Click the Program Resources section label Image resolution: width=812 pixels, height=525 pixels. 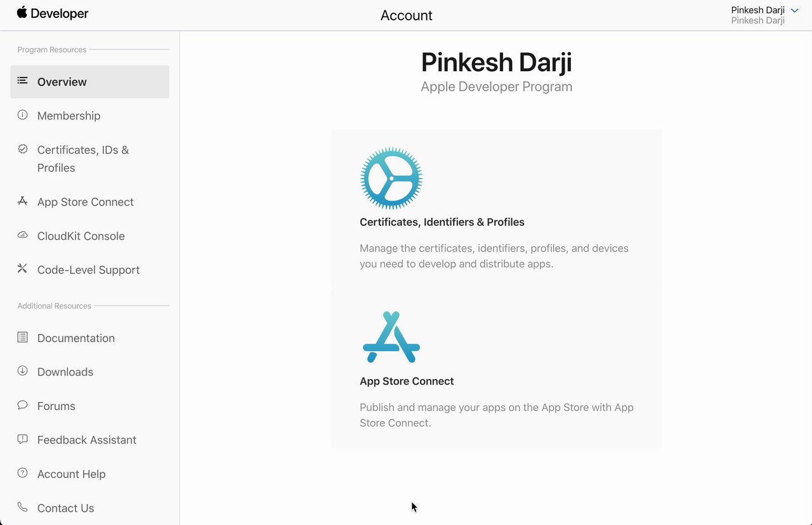[x=52, y=50]
